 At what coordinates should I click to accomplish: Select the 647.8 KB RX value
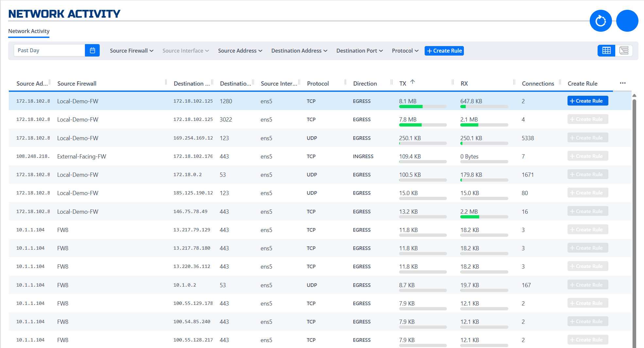click(x=471, y=101)
